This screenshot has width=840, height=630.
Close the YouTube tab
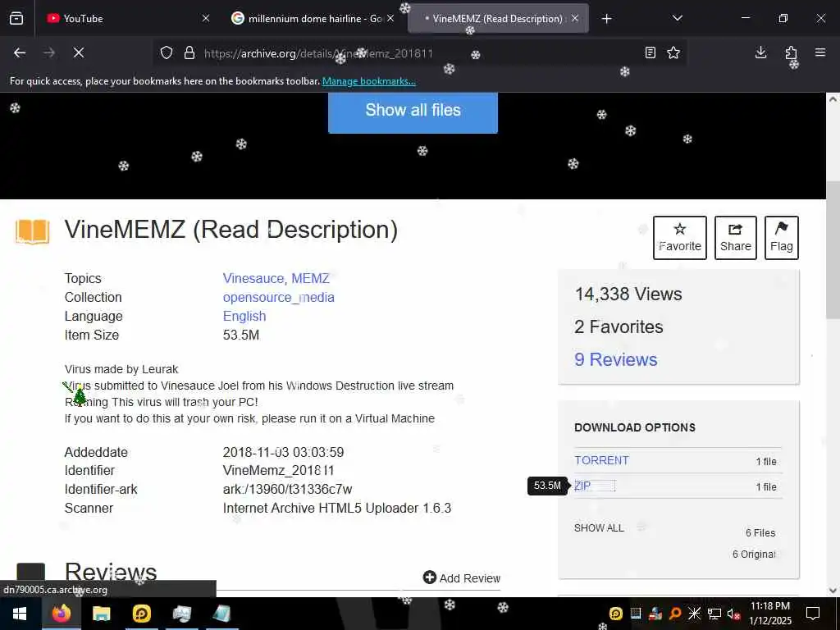click(206, 19)
